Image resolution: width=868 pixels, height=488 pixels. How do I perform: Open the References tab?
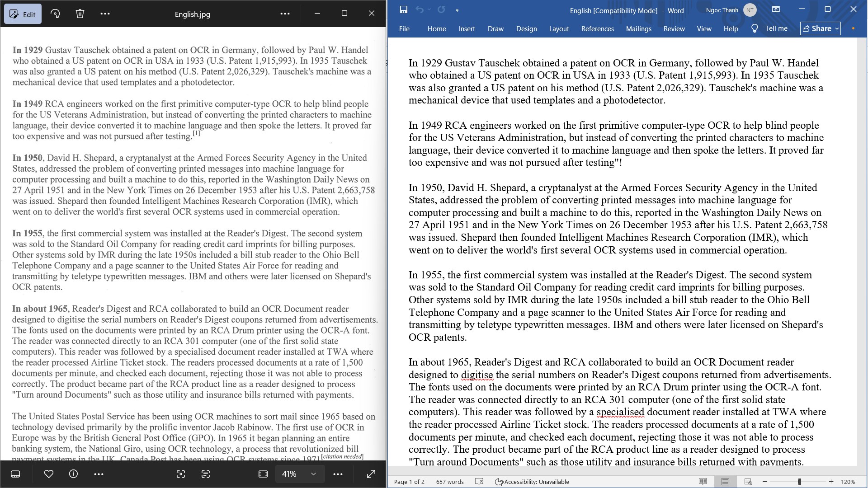597,28
